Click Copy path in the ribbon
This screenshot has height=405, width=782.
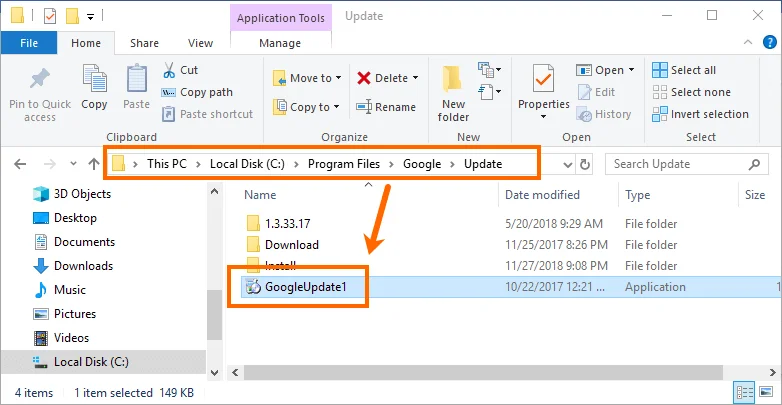pos(197,92)
